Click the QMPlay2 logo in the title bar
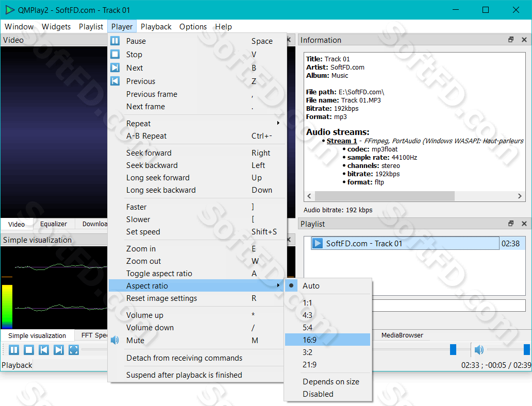This screenshot has width=532, height=406. (x=10, y=10)
